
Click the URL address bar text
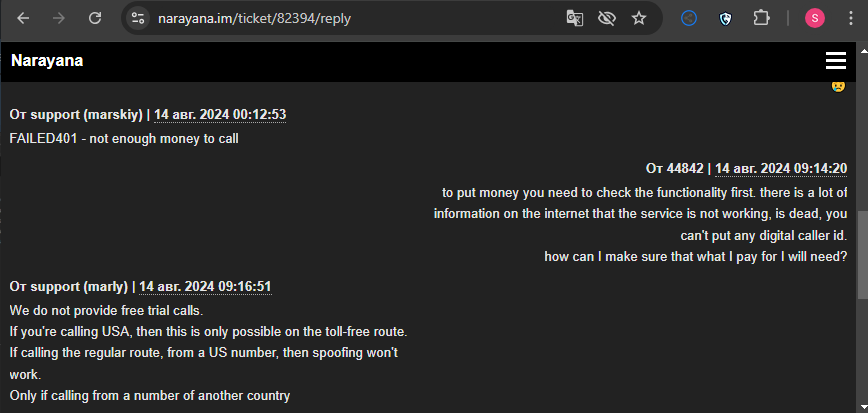(255, 18)
